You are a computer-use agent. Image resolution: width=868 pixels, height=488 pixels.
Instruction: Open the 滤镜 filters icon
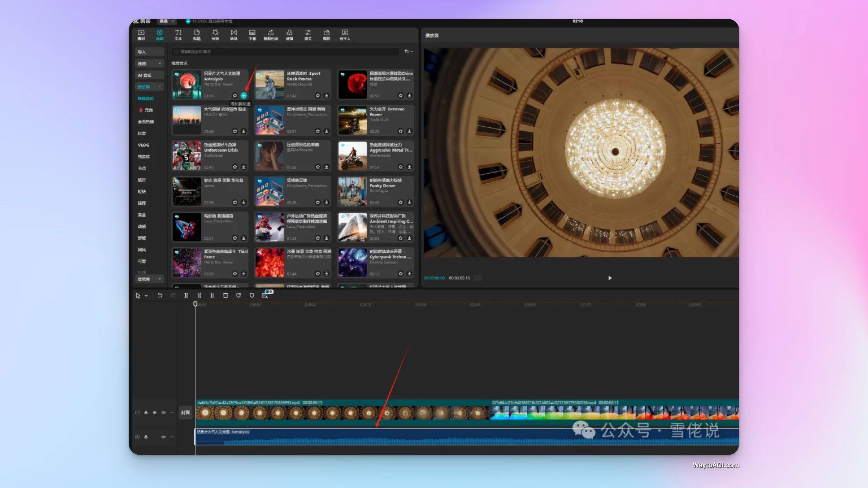pos(289,35)
